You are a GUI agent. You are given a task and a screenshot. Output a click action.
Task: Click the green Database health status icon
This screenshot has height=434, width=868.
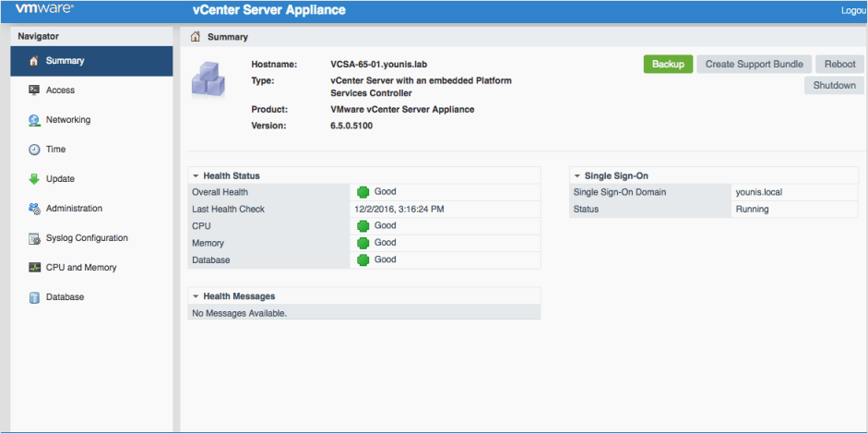363,260
